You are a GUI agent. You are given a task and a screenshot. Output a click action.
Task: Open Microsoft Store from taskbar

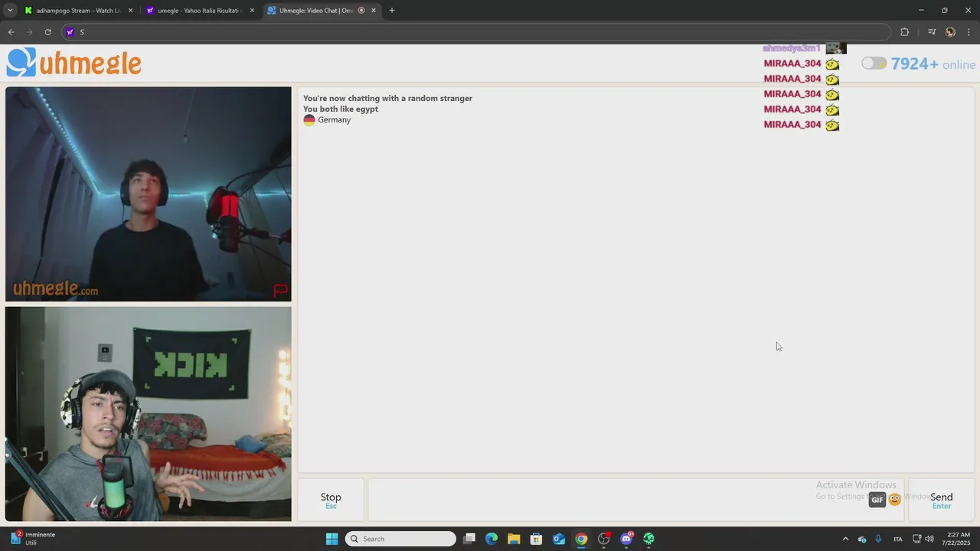coord(536,539)
